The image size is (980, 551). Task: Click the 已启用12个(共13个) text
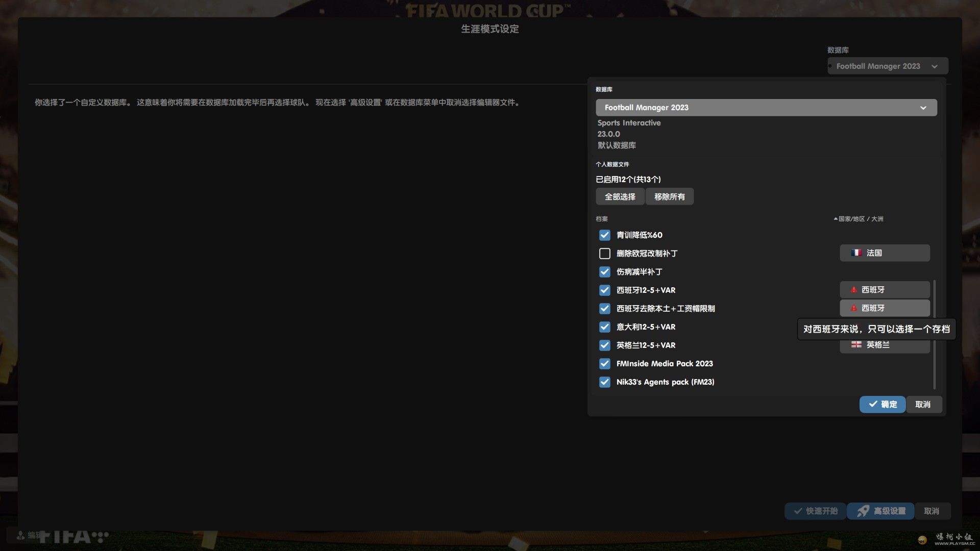tap(628, 180)
